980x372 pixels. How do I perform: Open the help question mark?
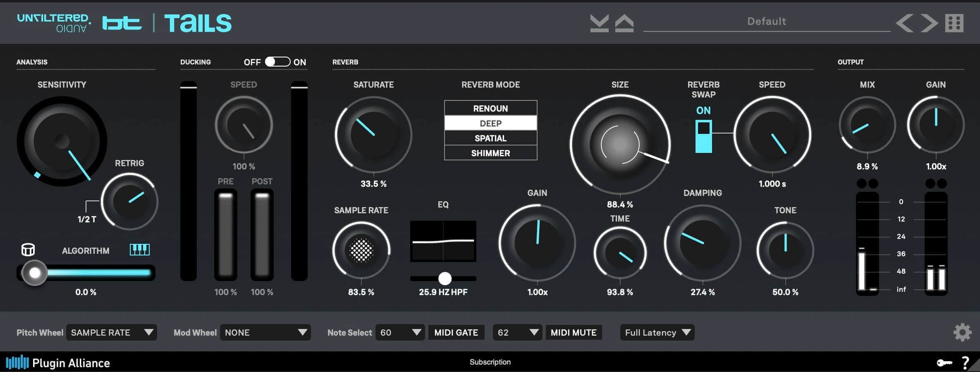click(966, 363)
